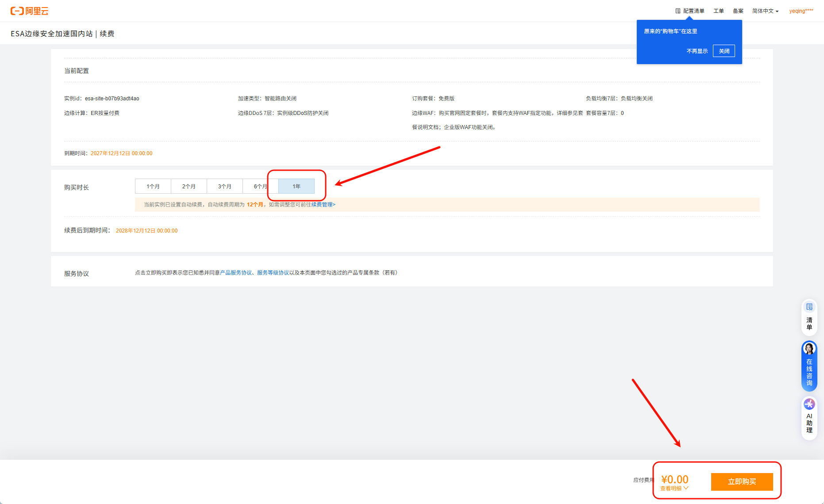
Task: Select 3个月 purchase duration
Action: (225, 187)
